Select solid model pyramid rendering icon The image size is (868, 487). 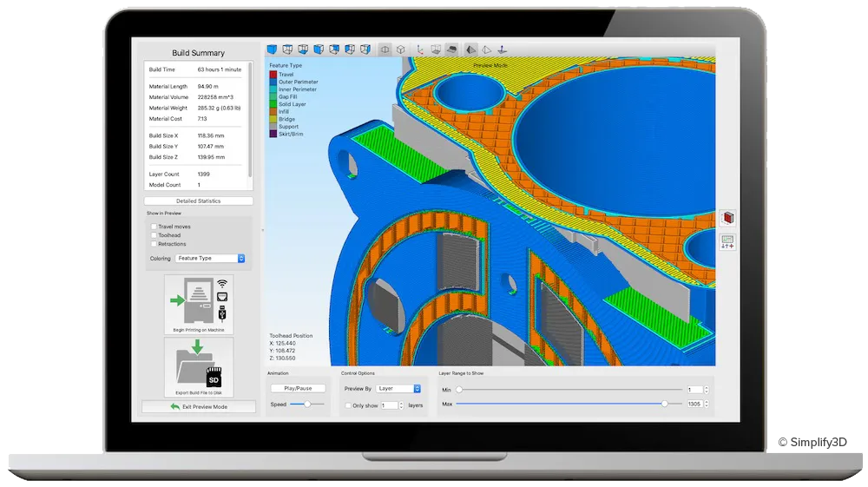point(470,49)
